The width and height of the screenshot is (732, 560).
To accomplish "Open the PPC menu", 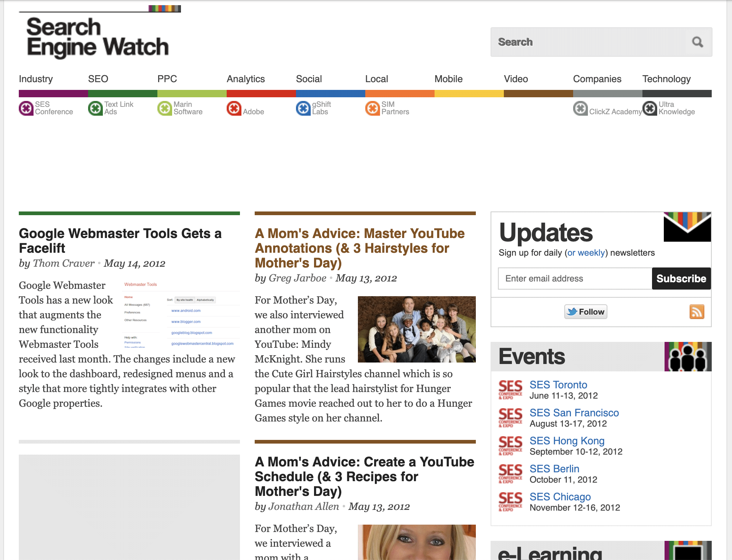I will (167, 79).
